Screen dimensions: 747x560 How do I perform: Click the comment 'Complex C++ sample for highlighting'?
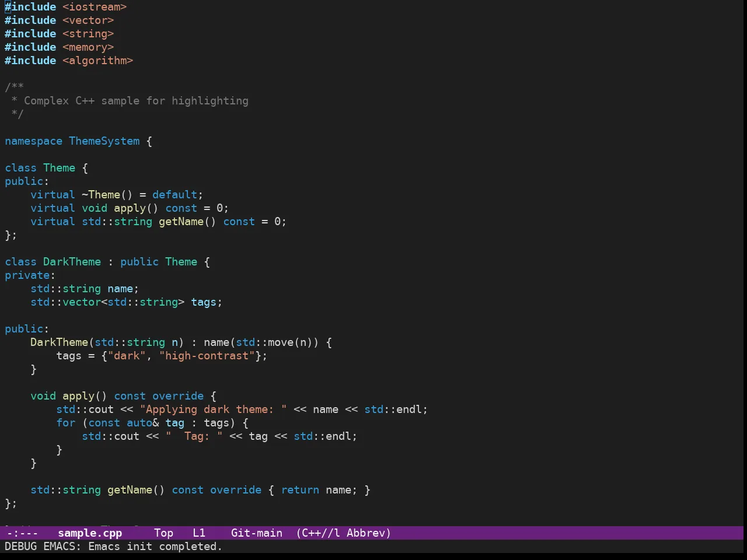[x=136, y=101]
